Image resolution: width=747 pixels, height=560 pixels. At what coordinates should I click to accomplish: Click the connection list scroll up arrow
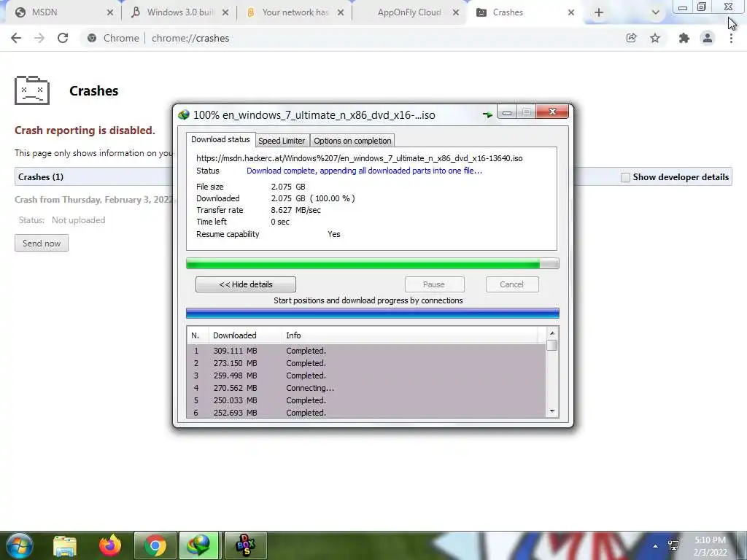pos(551,333)
